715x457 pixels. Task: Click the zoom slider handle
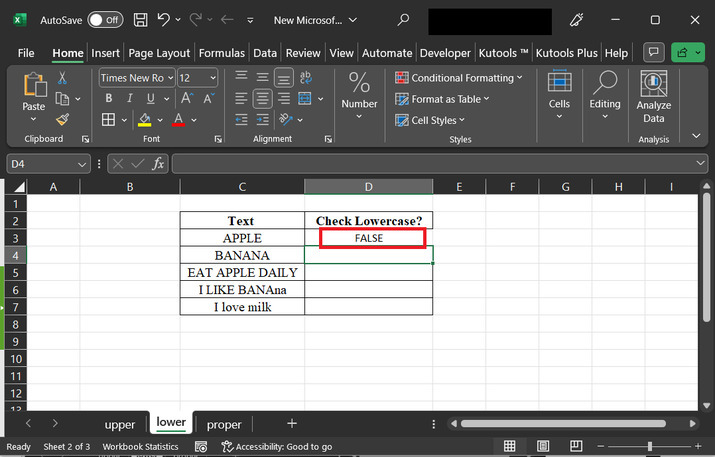tap(650, 446)
